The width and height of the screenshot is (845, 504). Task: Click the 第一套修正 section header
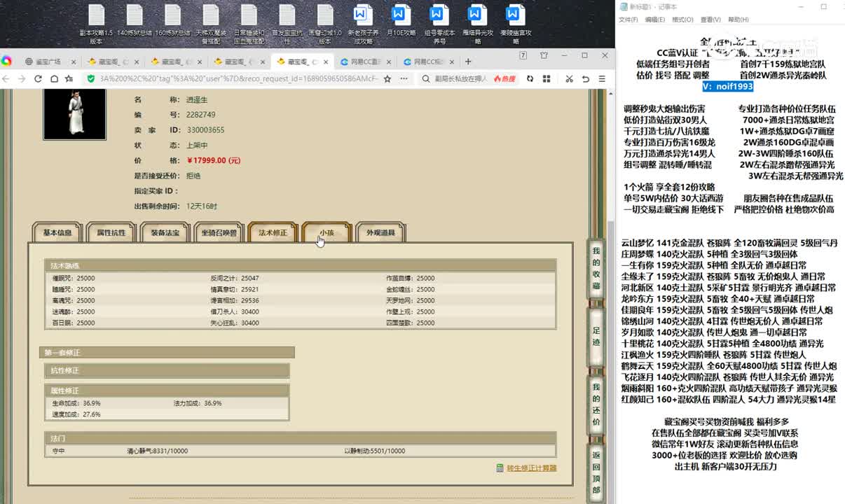(167, 353)
